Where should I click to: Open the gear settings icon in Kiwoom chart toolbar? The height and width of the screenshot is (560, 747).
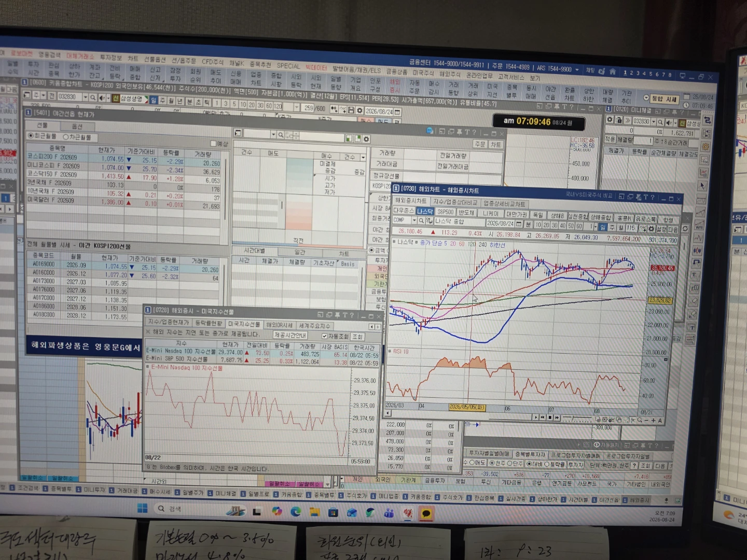tap(359, 110)
